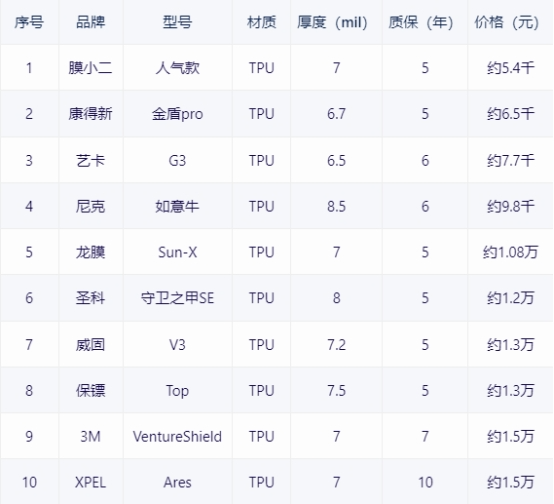Click the Ares model cell
The width and height of the screenshot is (554, 504).
[x=178, y=482]
